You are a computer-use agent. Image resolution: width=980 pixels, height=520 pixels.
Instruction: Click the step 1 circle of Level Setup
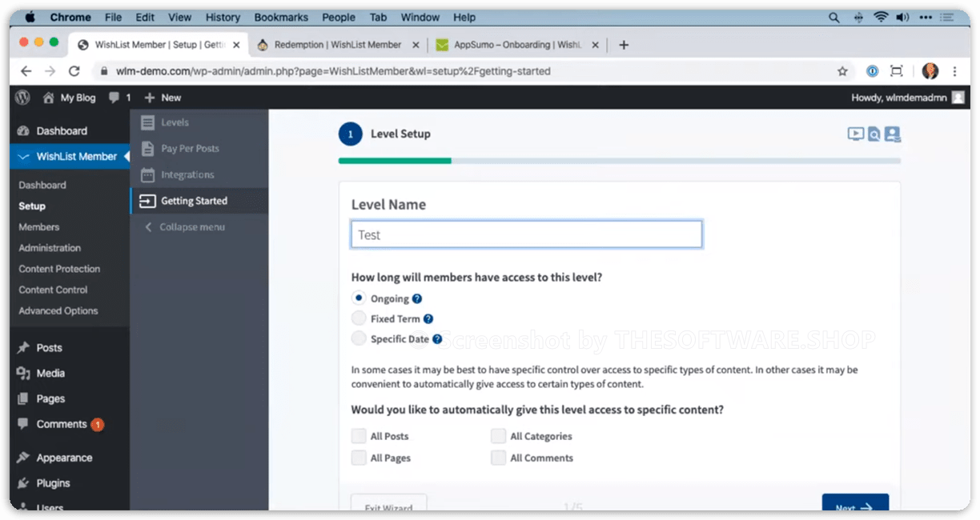pos(351,134)
